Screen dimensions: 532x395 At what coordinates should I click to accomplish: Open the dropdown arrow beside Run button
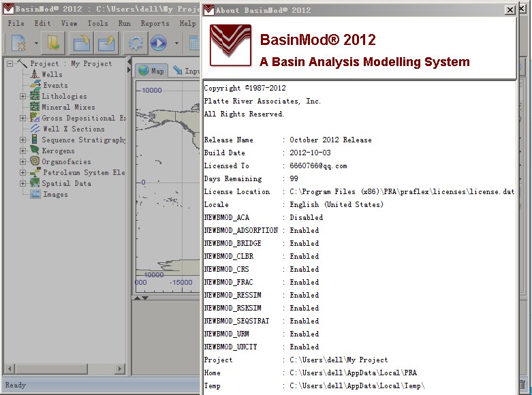coord(176,44)
